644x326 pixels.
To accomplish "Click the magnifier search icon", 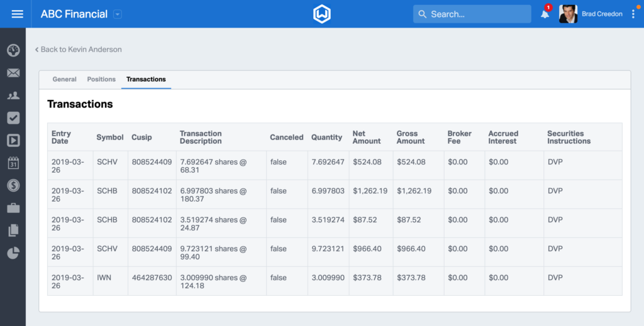I will click(422, 14).
